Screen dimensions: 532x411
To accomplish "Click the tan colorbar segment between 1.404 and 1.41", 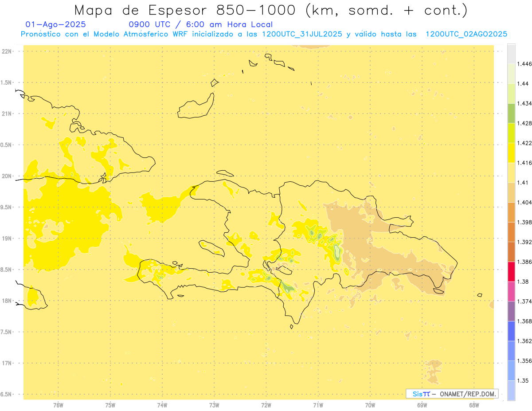I will [511, 192].
